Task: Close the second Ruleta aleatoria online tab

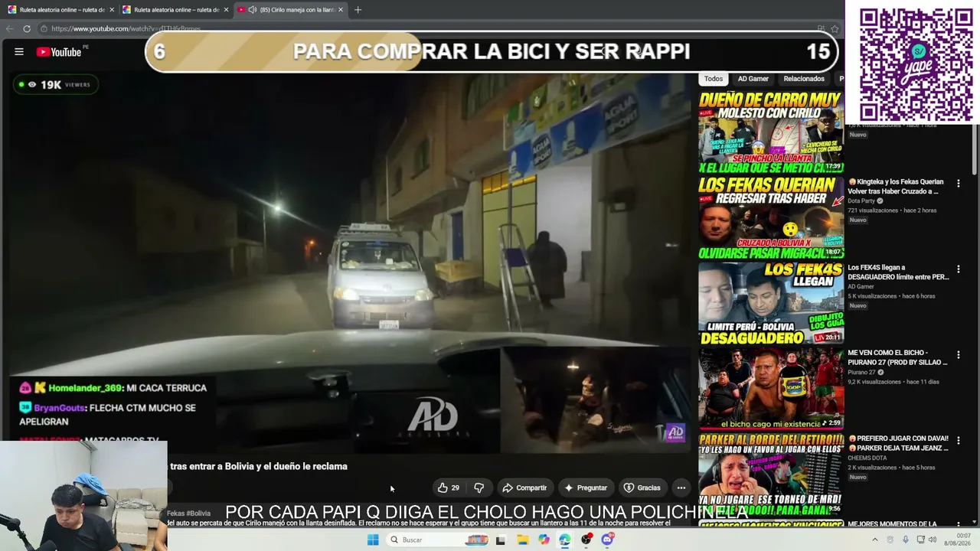Action: click(x=226, y=10)
